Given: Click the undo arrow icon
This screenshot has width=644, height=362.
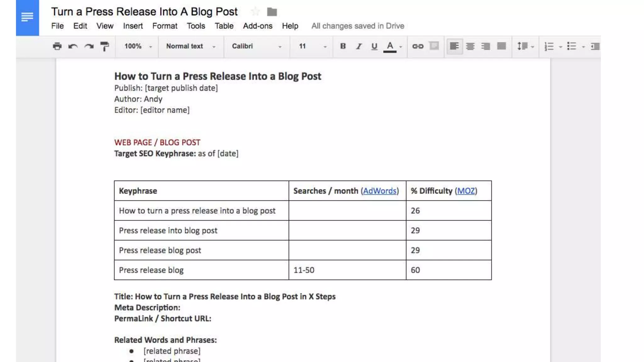Looking at the screenshot, I should point(73,46).
